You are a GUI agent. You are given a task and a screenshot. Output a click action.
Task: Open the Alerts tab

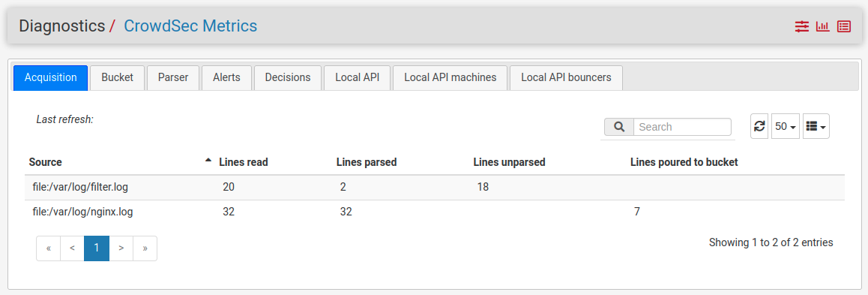pyautogui.click(x=226, y=77)
